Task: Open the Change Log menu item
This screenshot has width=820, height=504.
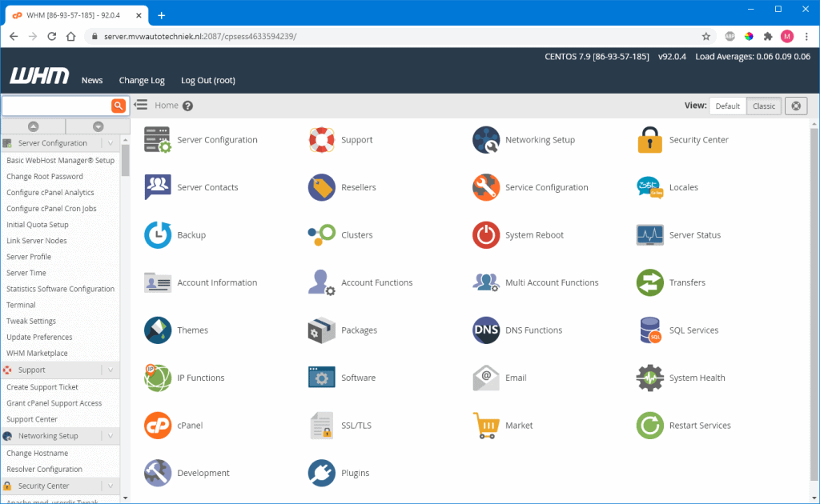Action: click(x=142, y=80)
